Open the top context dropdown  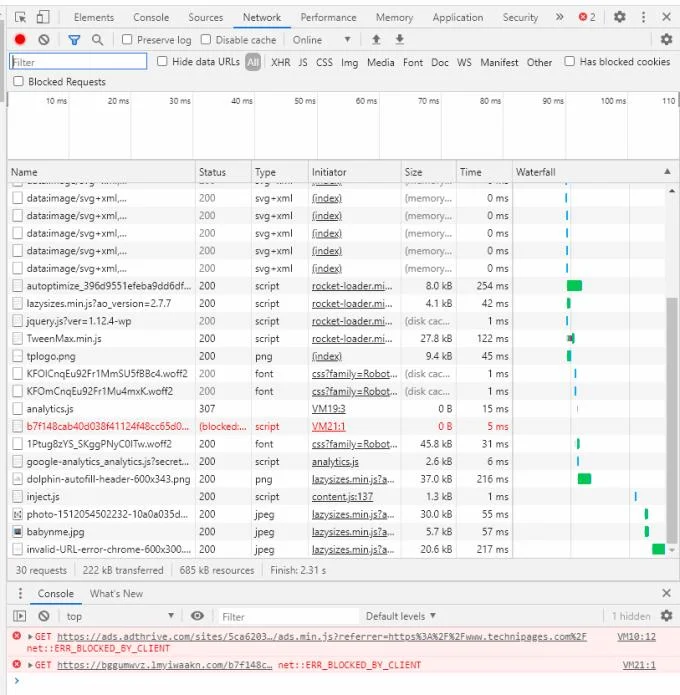click(x=120, y=616)
